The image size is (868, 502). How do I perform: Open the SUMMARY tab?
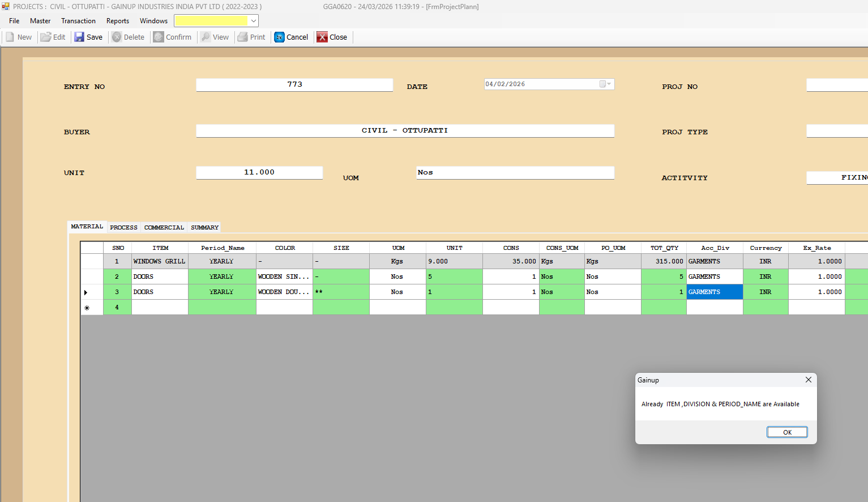coord(204,228)
